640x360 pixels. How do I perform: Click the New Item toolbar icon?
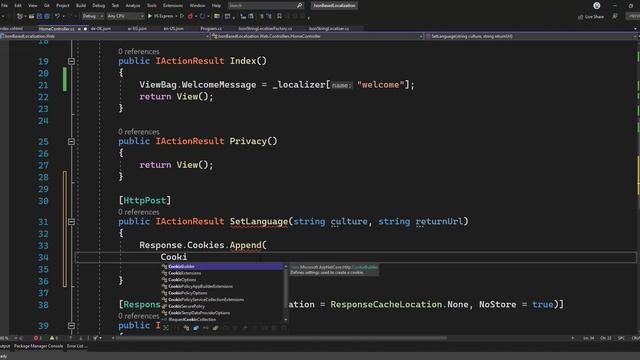tap(20, 16)
